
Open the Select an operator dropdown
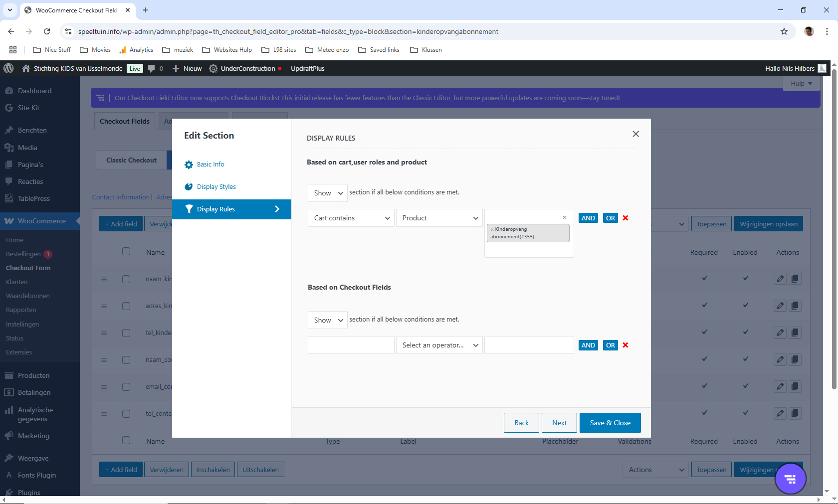click(x=439, y=345)
